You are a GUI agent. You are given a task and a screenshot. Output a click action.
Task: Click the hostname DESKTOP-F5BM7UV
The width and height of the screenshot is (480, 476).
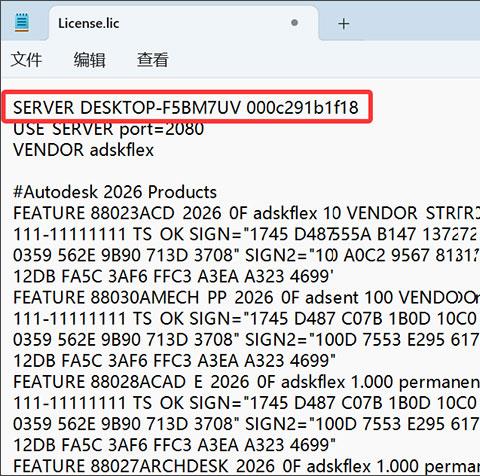tap(160, 108)
